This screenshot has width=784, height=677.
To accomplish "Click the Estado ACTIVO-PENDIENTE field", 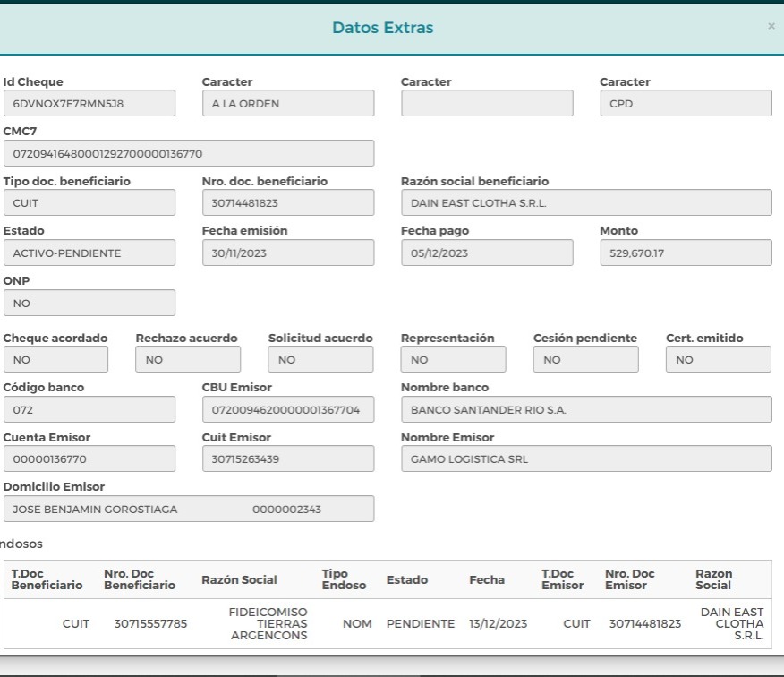I will click(x=89, y=253).
